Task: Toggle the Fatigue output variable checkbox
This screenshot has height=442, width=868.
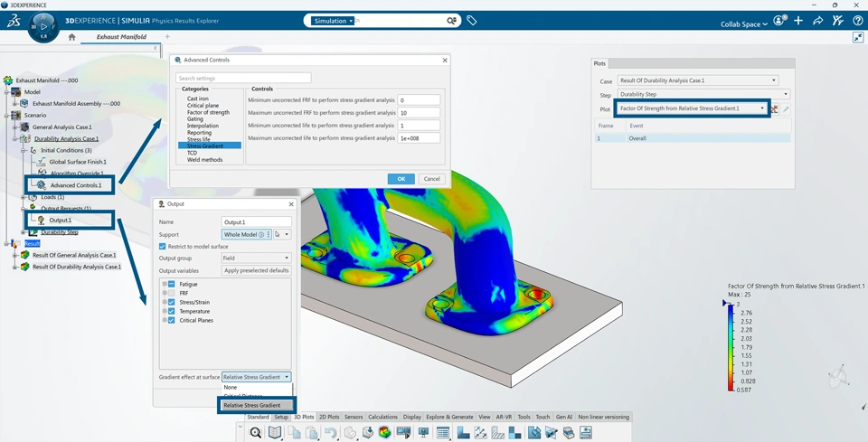Action: [172, 284]
